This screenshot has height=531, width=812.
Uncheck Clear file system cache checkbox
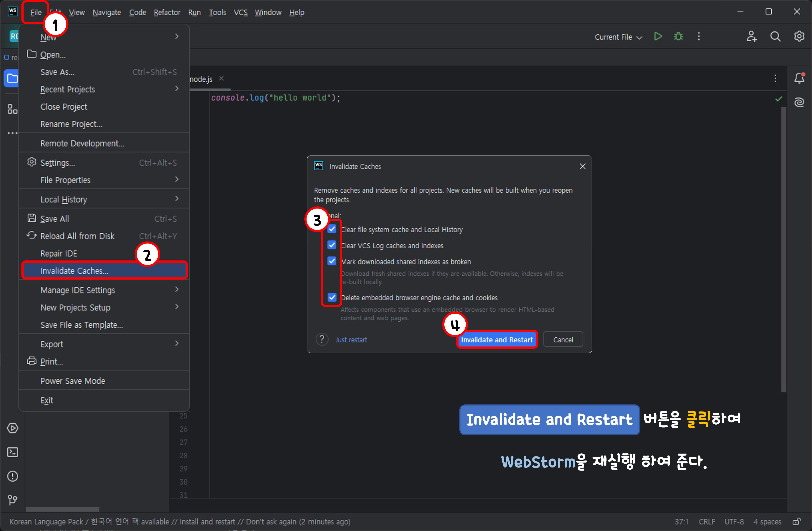332,229
